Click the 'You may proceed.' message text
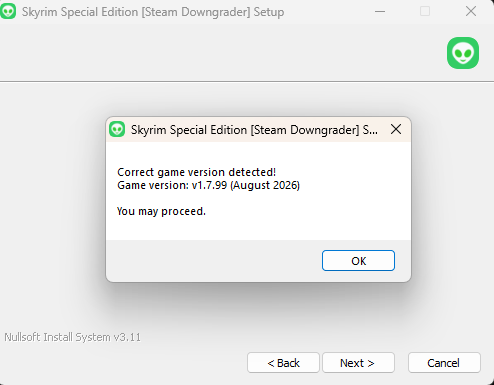 point(161,211)
